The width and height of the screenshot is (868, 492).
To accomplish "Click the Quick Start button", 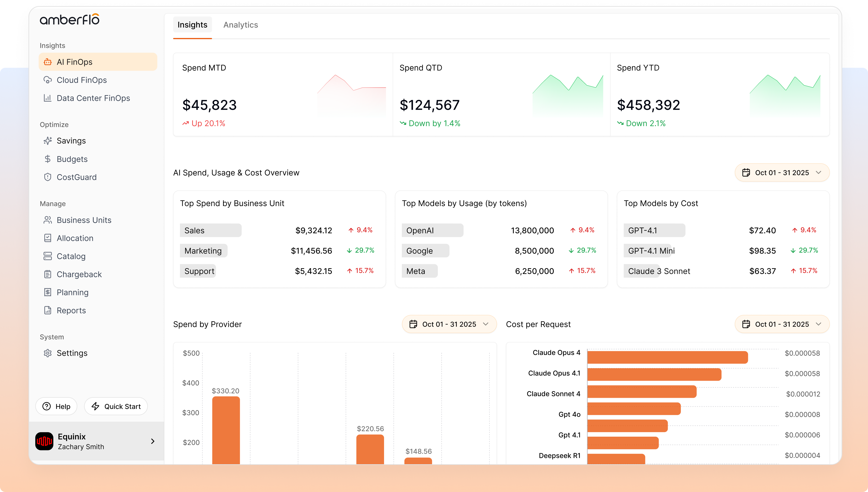I will tap(116, 406).
